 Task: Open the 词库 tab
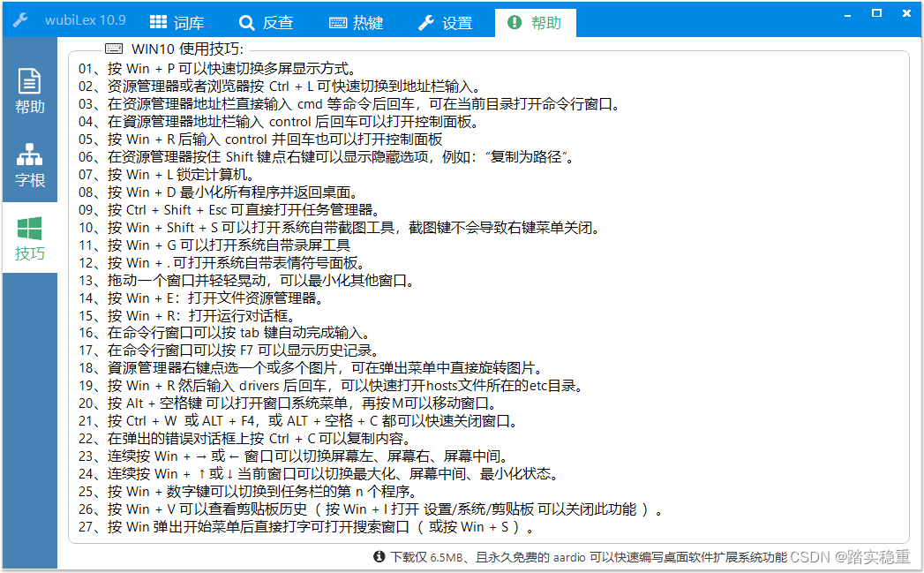tap(177, 22)
